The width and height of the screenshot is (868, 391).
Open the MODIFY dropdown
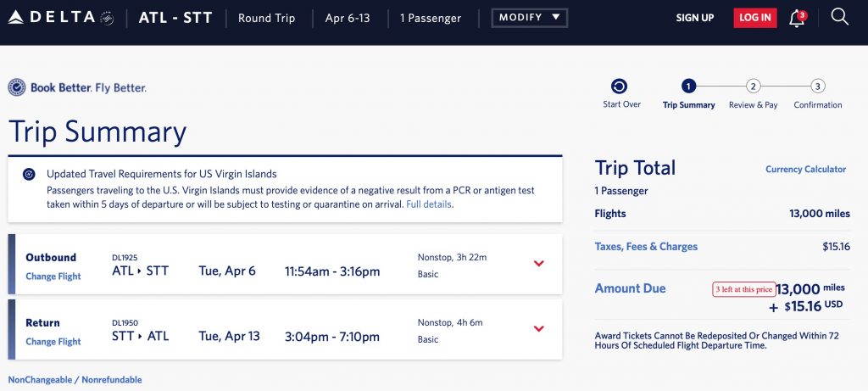[x=530, y=18]
